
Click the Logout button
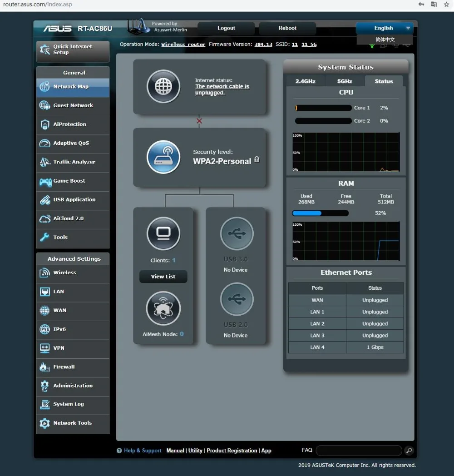point(226,28)
